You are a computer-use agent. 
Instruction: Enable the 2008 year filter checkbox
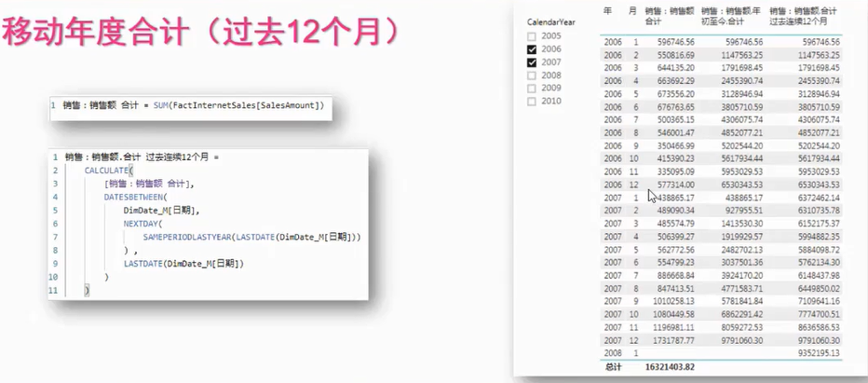coord(532,75)
